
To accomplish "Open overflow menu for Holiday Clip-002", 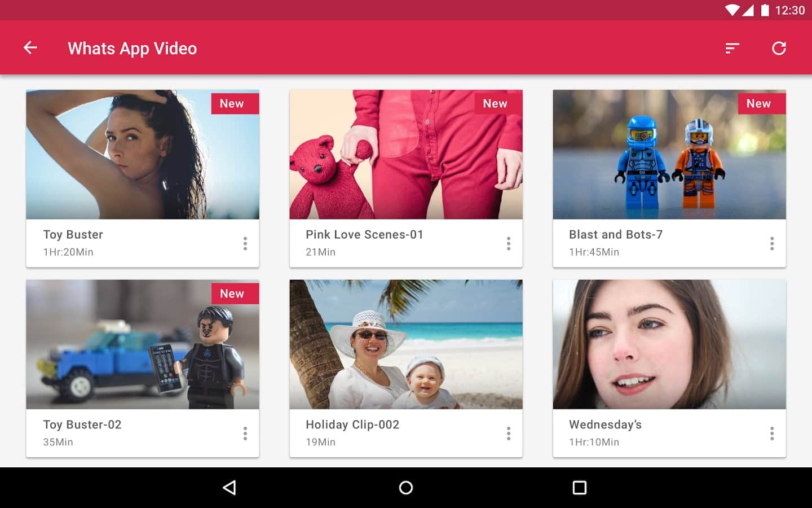I will pos(508,433).
